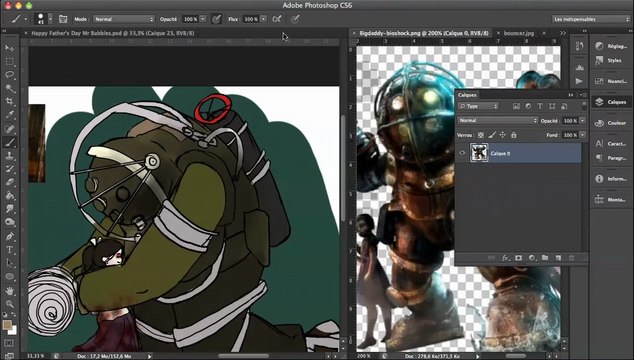Open the tool preset picker arrow
The image size is (634, 360).
pos(26,19)
